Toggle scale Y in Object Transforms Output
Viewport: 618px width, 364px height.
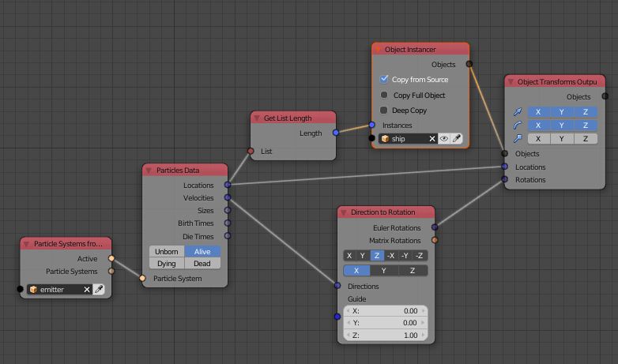click(562, 139)
